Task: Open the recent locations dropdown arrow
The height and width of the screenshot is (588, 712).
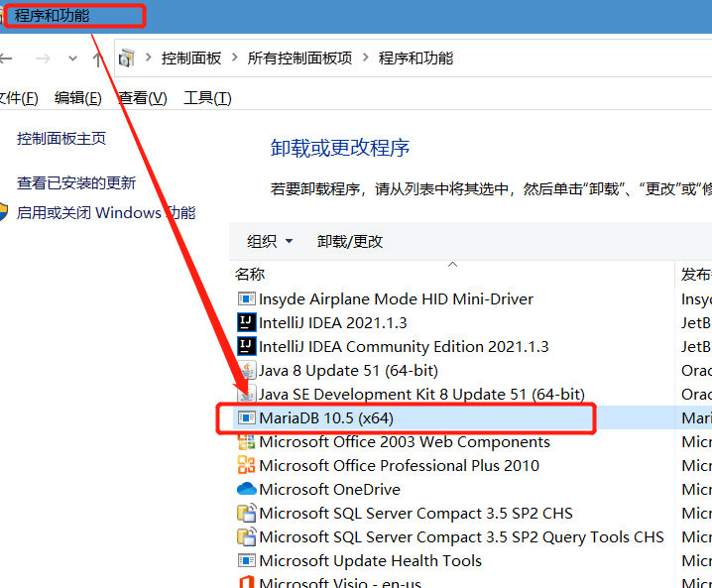Action: coord(72,59)
